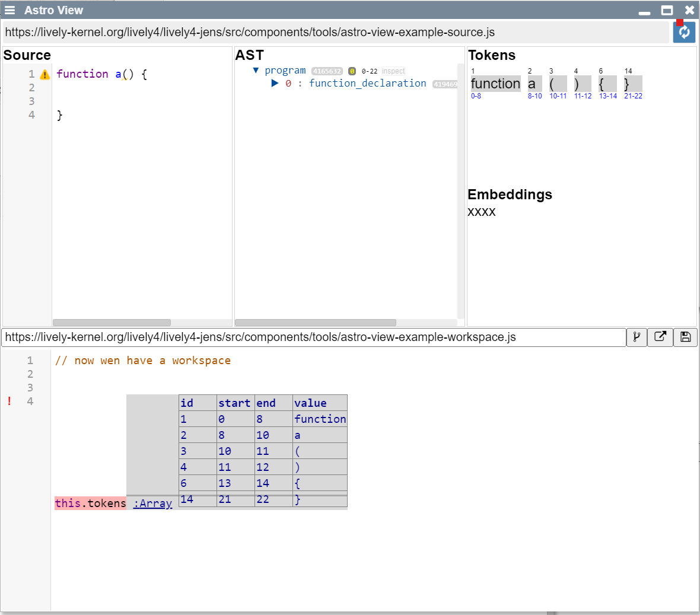
Task: Click the branch/versions icon button
Action: [x=637, y=337]
